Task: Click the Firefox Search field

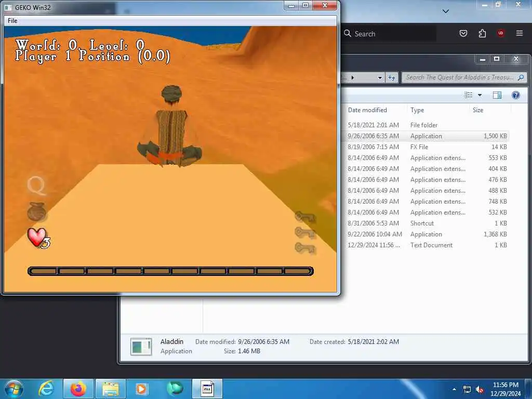Action: pos(389,34)
